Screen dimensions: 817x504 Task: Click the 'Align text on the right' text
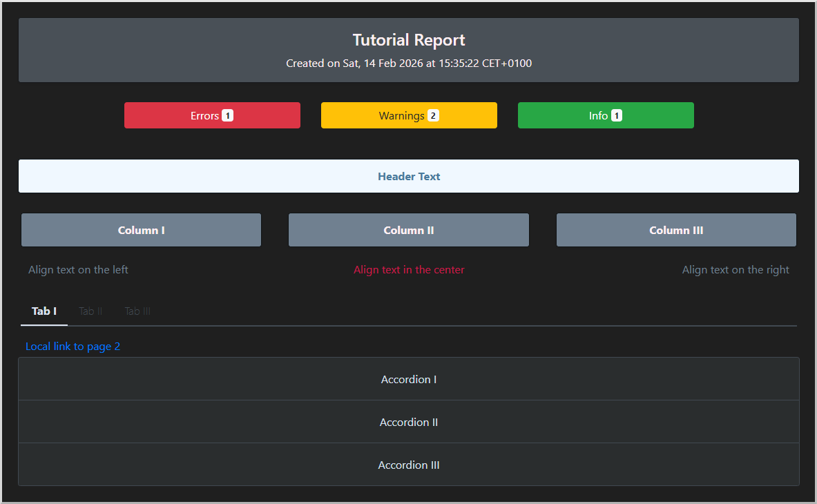(736, 270)
